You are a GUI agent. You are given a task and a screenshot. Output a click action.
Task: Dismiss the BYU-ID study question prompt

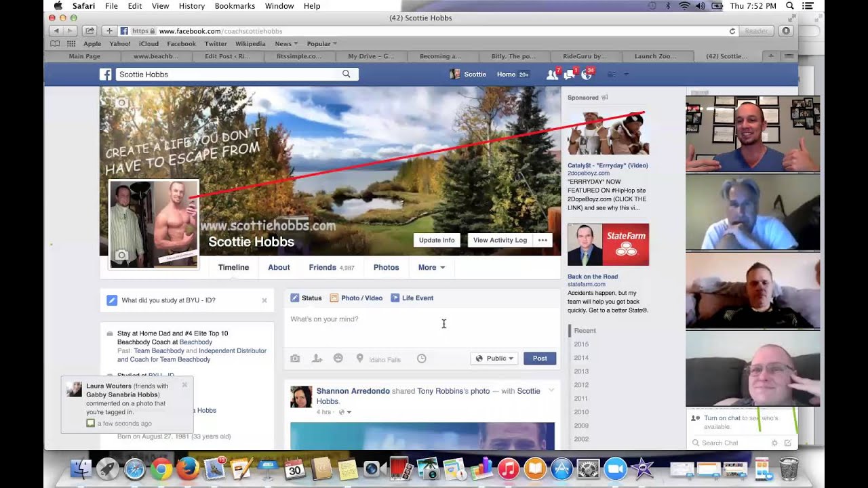coord(264,300)
